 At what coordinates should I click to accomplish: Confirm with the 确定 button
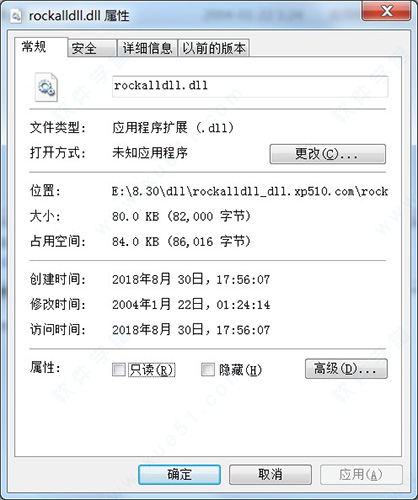click(x=179, y=475)
